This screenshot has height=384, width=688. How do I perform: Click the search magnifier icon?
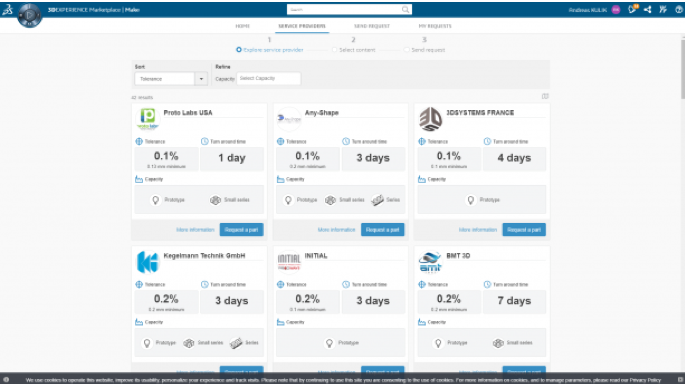coord(405,10)
